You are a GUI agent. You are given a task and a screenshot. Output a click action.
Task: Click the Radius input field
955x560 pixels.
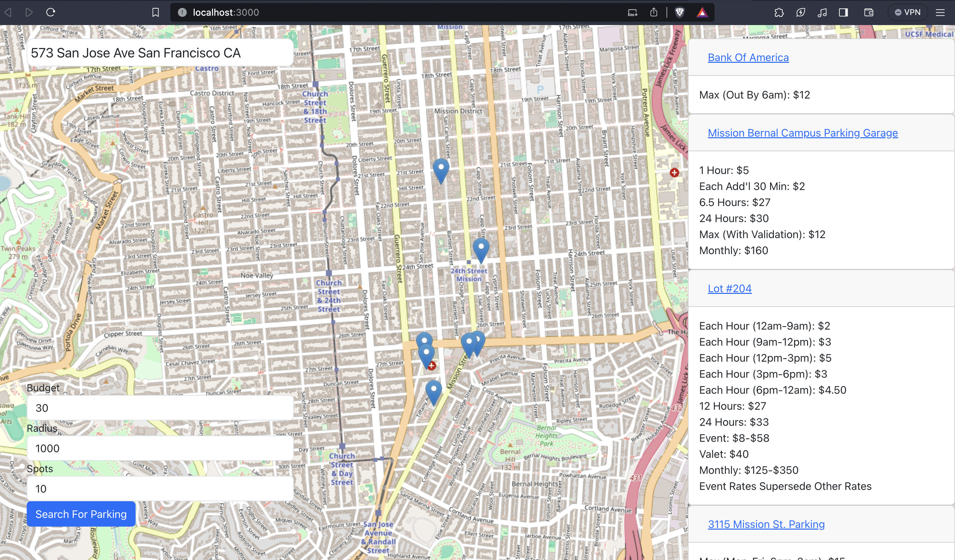[x=160, y=448]
